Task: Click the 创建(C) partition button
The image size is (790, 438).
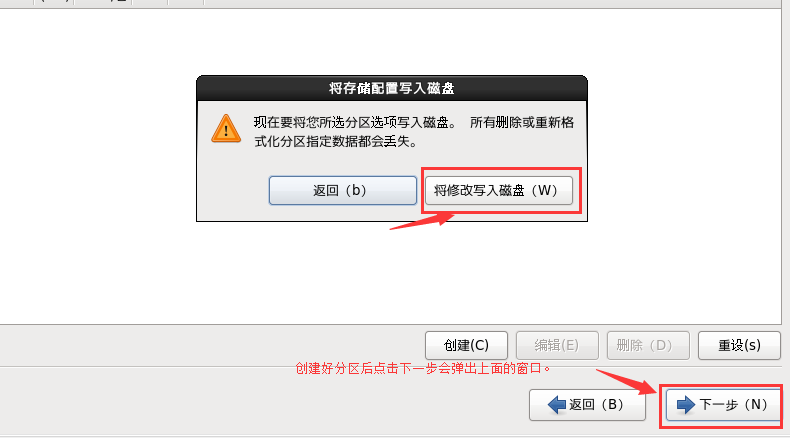Action: [x=466, y=345]
